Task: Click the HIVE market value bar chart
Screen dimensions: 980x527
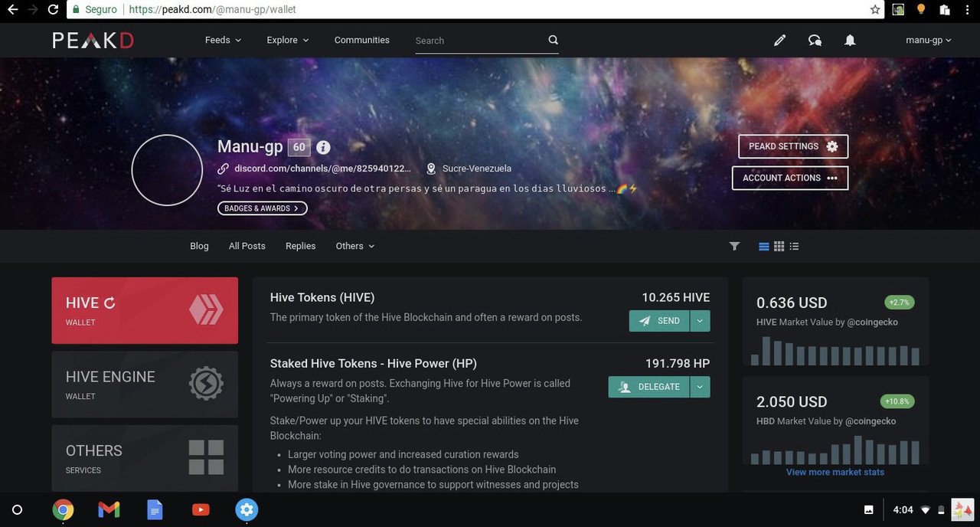Action: pyautogui.click(x=835, y=351)
